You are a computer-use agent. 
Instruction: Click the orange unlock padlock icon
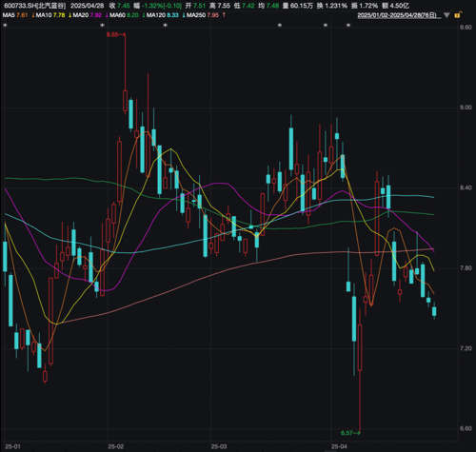click(x=458, y=14)
